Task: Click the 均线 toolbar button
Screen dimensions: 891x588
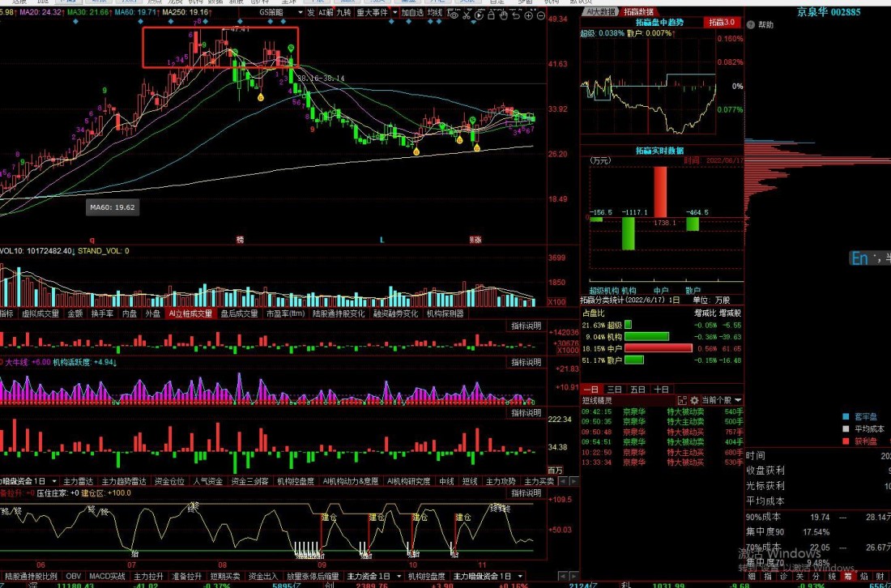Action: (x=435, y=12)
